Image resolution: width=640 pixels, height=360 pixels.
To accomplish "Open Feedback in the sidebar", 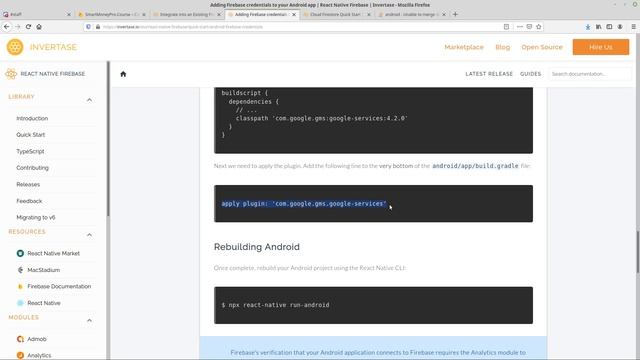I will point(29,201).
